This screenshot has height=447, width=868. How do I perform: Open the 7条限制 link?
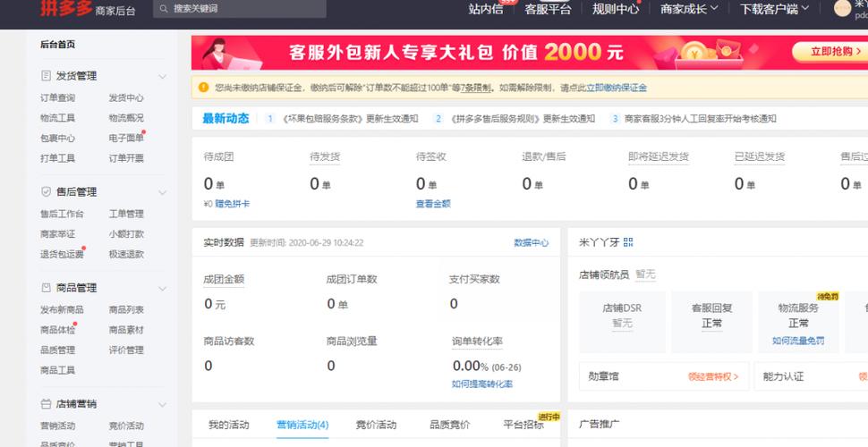475,88
